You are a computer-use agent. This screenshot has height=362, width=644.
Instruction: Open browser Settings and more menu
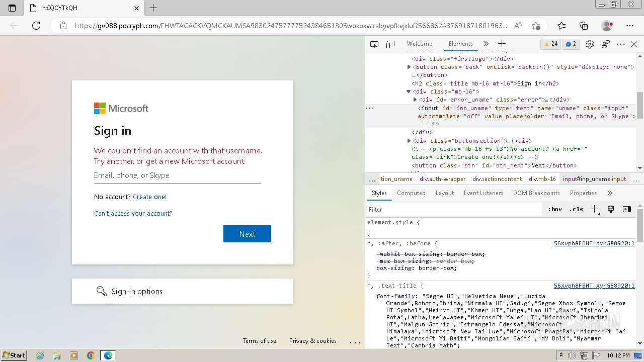point(630,26)
